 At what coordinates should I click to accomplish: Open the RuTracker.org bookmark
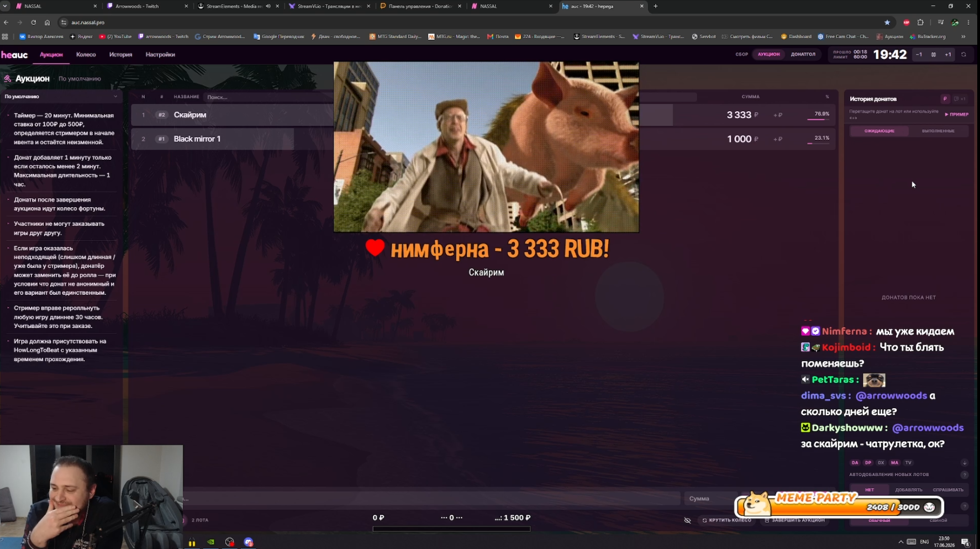[928, 36]
